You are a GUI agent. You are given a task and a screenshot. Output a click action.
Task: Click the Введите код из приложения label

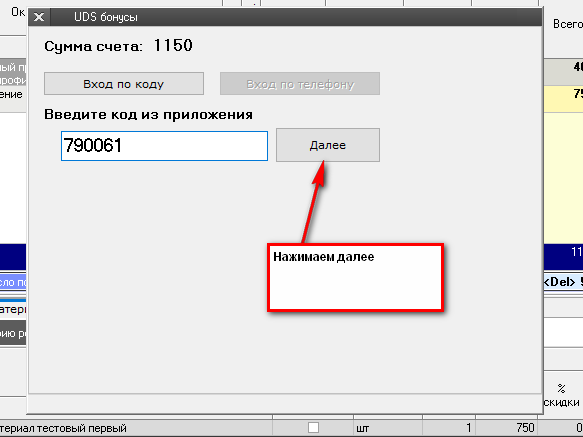(148, 114)
